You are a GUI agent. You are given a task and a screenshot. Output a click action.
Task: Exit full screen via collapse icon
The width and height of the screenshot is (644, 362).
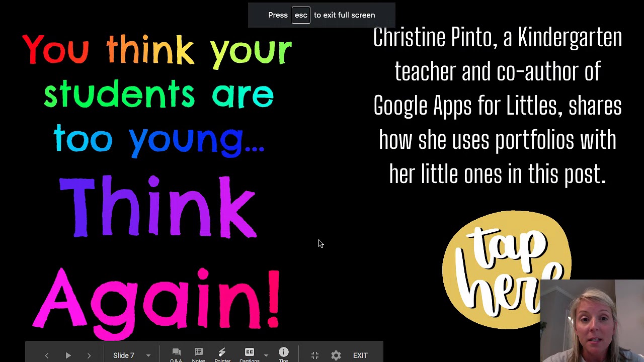click(x=315, y=355)
